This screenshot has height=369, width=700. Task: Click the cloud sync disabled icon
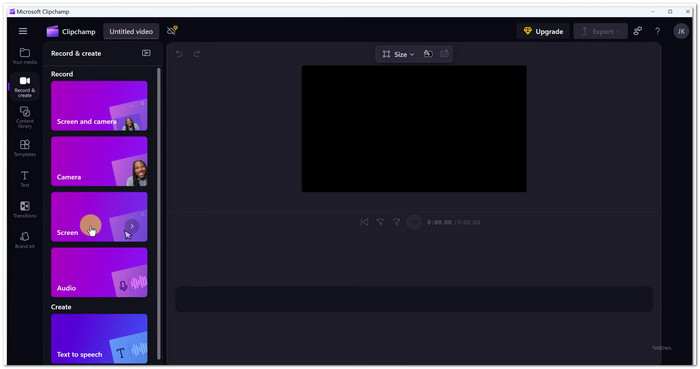point(172,31)
